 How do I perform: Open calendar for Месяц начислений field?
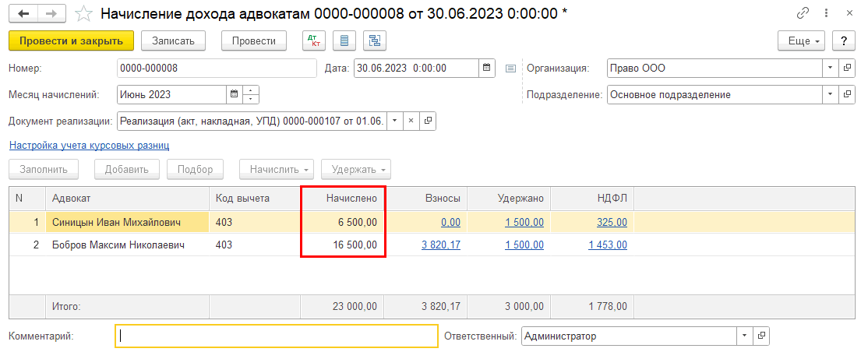pos(234,95)
